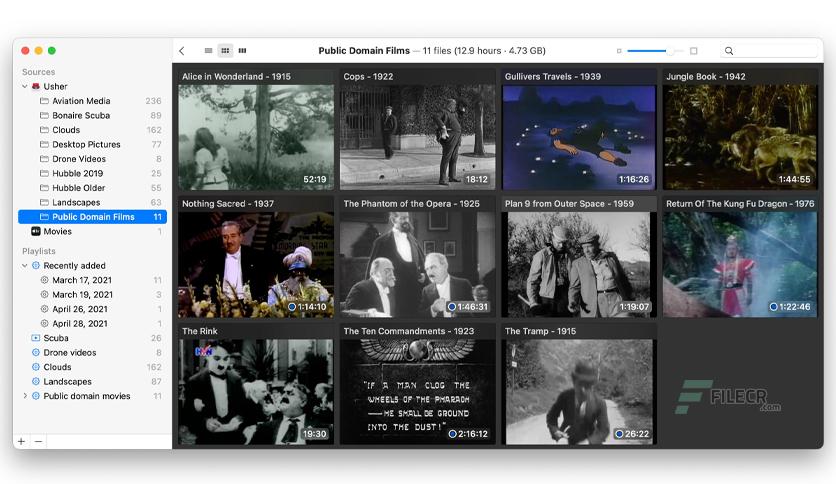Image resolution: width=836 pixels, height=484 pixels.
Task: Open The Tramp - 1915 thumbnail
Action: point(579,392)
